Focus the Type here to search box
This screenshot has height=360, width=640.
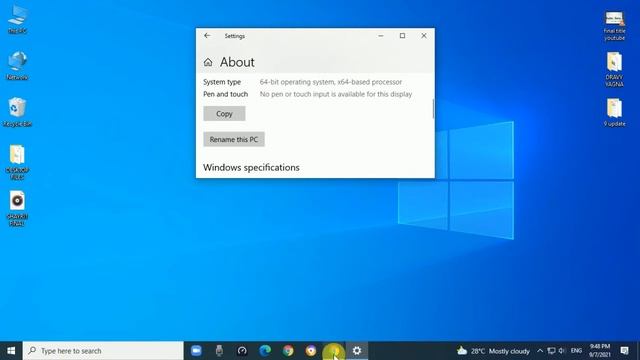click(x=103, y=351)
